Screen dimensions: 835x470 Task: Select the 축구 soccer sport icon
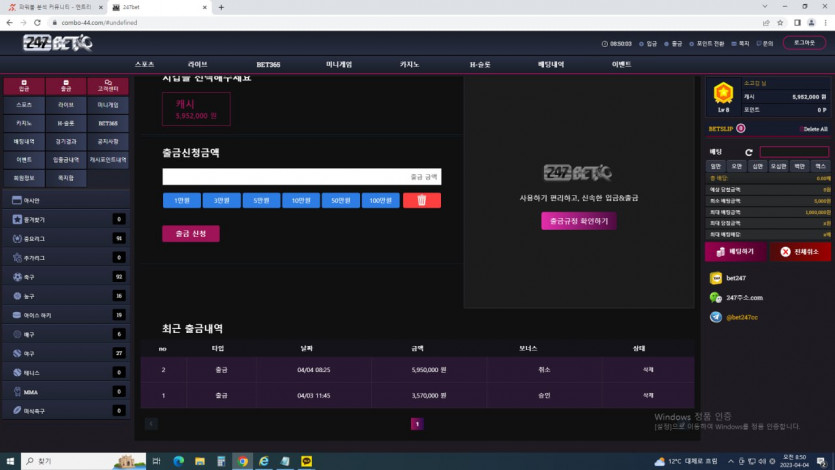(x=17, y=276)
